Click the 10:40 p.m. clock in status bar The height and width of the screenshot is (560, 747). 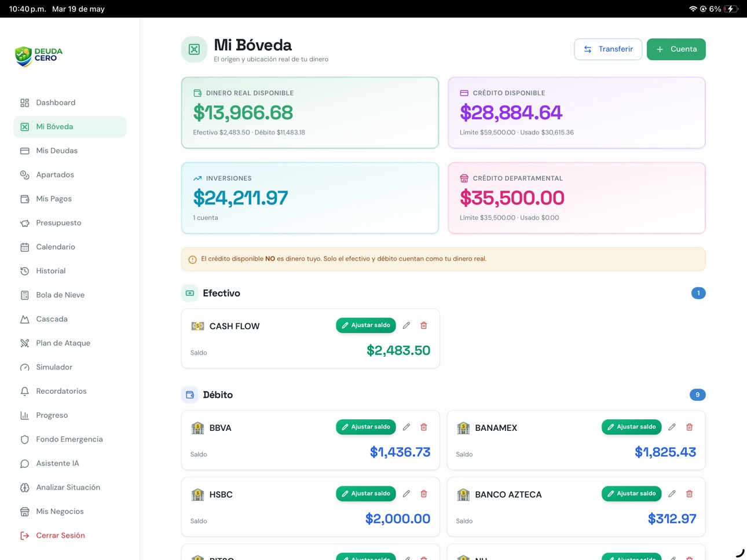[27, 9]
